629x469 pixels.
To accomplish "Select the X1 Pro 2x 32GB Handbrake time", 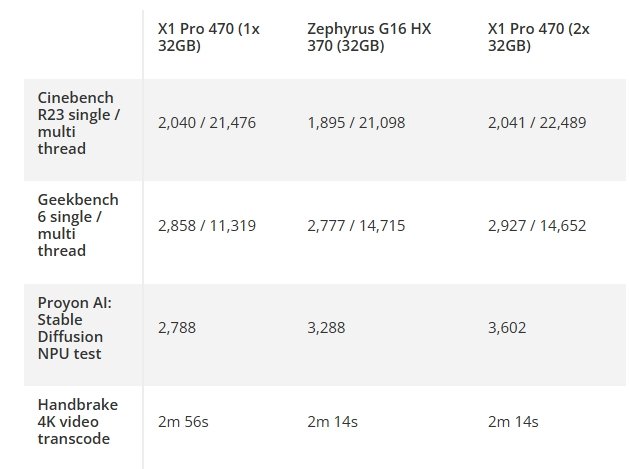I will pyautogui.click(x=513, y=422).
